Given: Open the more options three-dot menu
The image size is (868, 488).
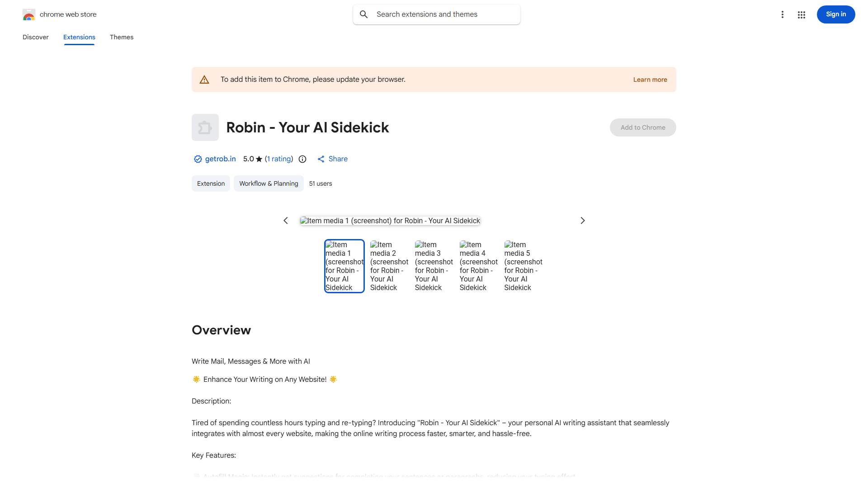Looking at the screenshot, I should [783, 14].
